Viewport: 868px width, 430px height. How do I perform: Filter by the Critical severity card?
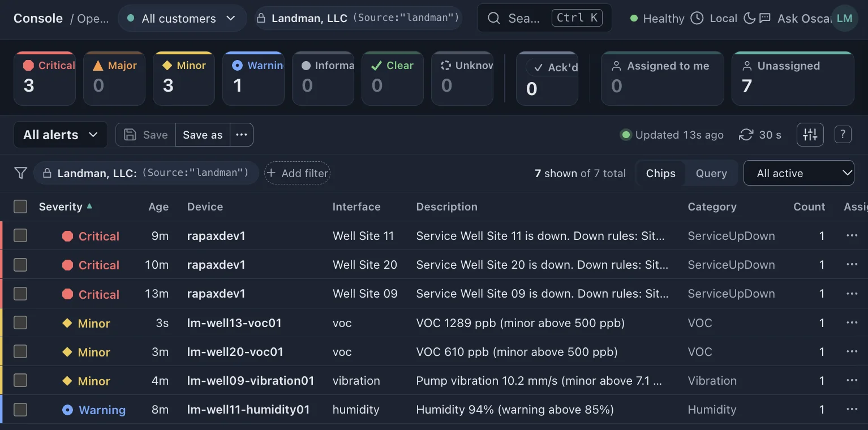coord(45,79)
